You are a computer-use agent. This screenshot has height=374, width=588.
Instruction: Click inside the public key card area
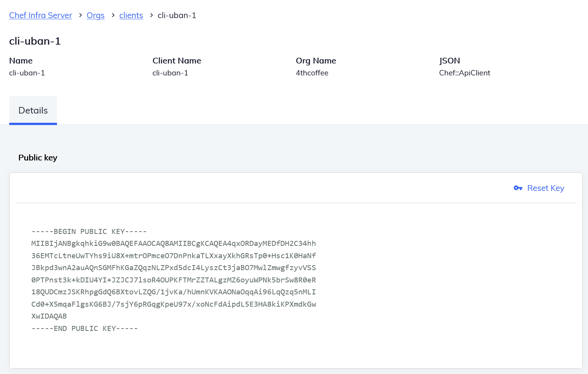click(x=296, y=269)
